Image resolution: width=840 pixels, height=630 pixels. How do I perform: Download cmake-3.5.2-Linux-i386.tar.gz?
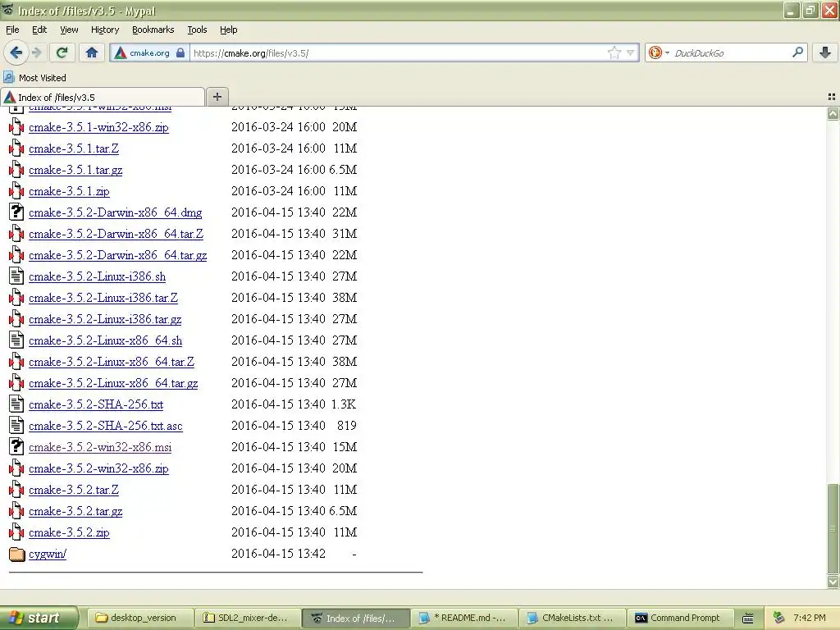(x=105, y=319)
